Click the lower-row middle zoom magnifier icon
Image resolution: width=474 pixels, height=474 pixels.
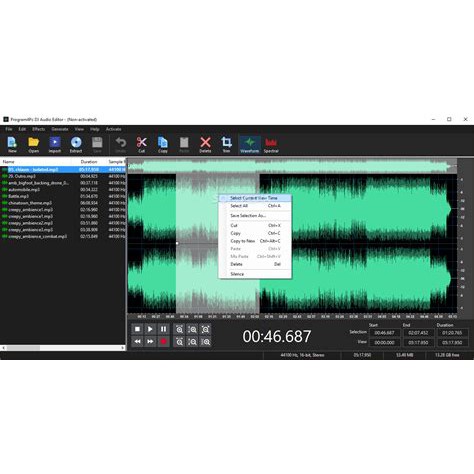192,342
